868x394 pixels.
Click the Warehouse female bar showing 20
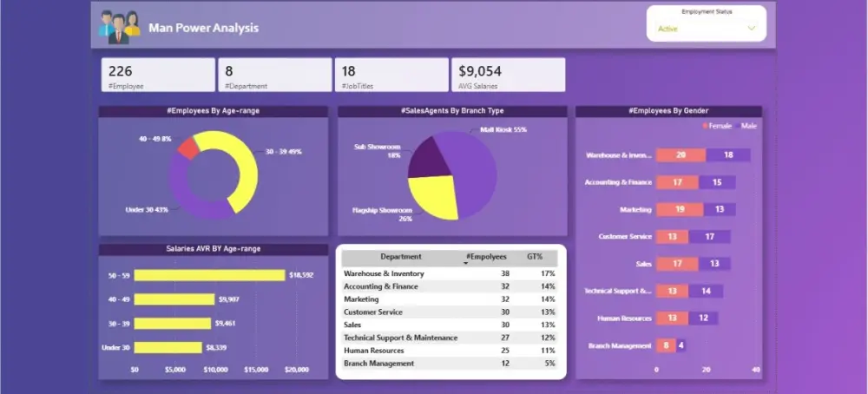point(681,155)
